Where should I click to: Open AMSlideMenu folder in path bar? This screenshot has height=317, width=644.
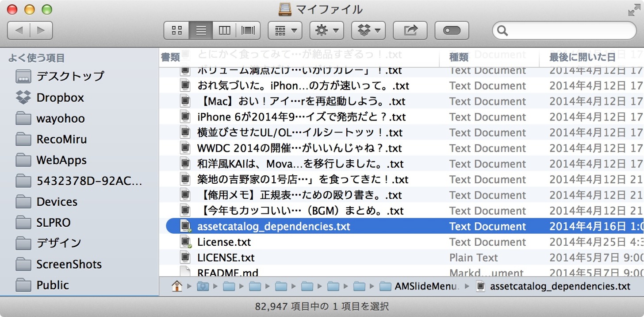[419, 286]
